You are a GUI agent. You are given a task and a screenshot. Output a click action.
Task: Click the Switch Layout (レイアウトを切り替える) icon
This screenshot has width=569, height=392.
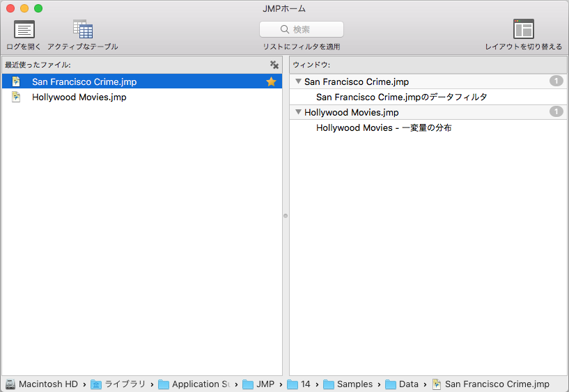tap(523, 30)
